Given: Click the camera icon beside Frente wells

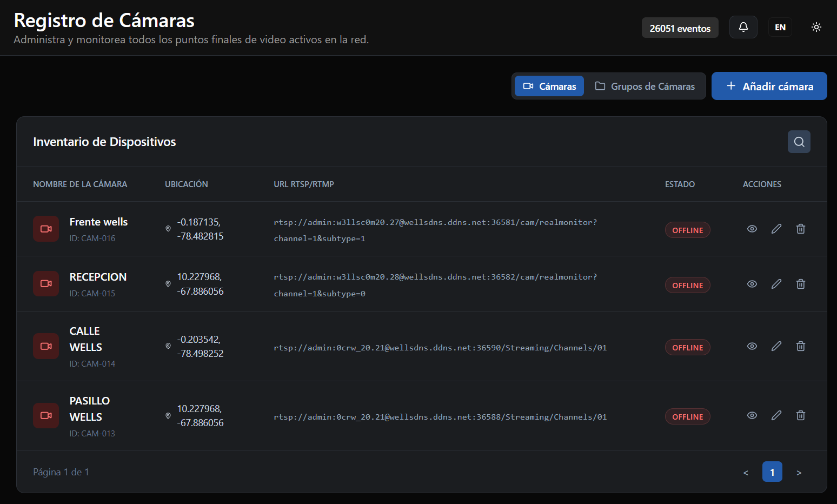Looking at the screenshot, I should coord(46,229).
